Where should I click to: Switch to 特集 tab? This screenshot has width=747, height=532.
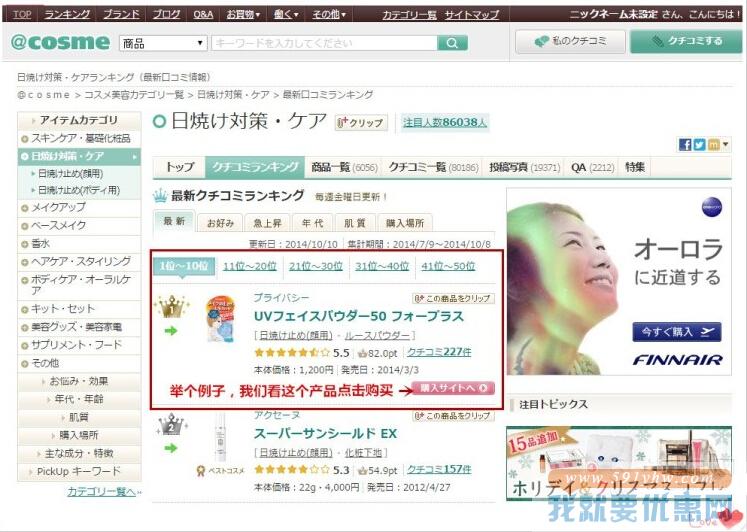coord(635,167)
